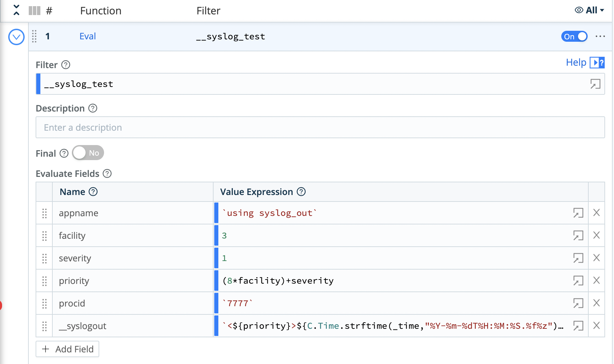Image resolution: width=614 pixels, height=364 pixels.
Task: Edit the severity field name
Action: pos(133,258)
